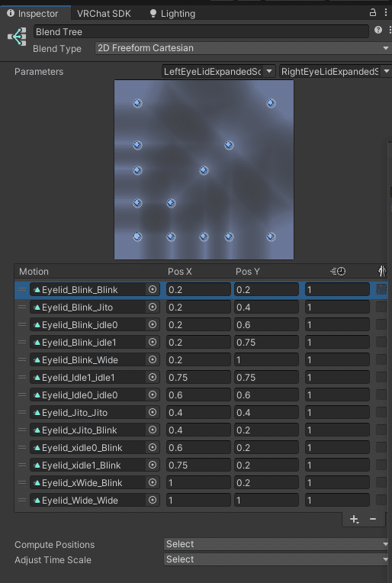The image size is (392, 583).
Task: Click the minus icon to remove motion
Action: click(373, 519)
